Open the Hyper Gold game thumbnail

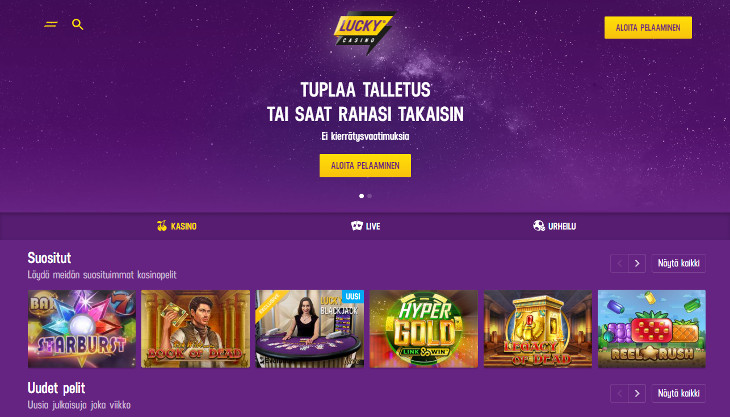coord(424,329)
